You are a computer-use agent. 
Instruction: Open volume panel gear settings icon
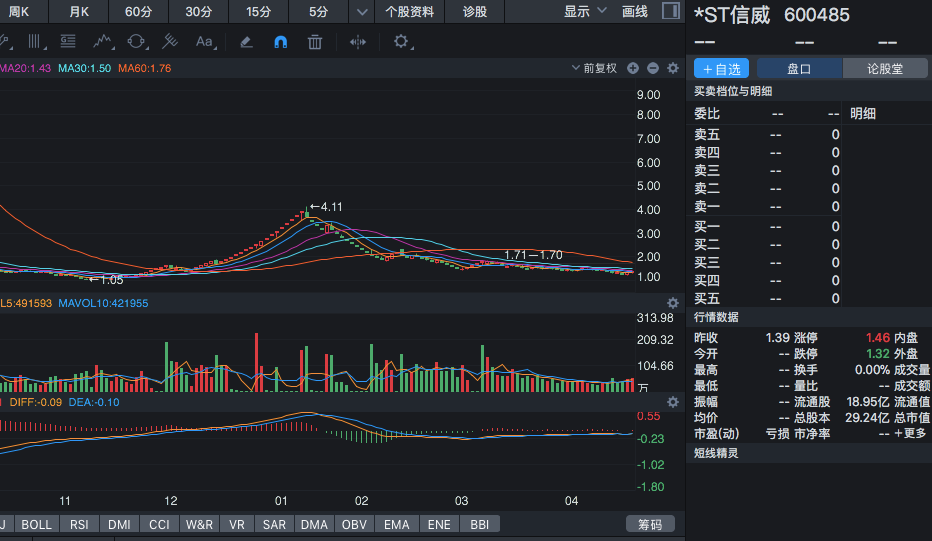(673, 303)
